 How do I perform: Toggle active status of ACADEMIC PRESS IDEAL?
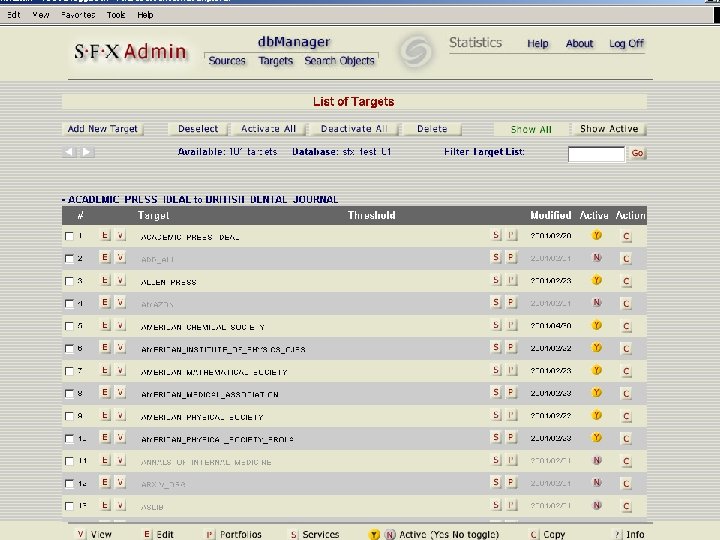[x=596, y=236]
